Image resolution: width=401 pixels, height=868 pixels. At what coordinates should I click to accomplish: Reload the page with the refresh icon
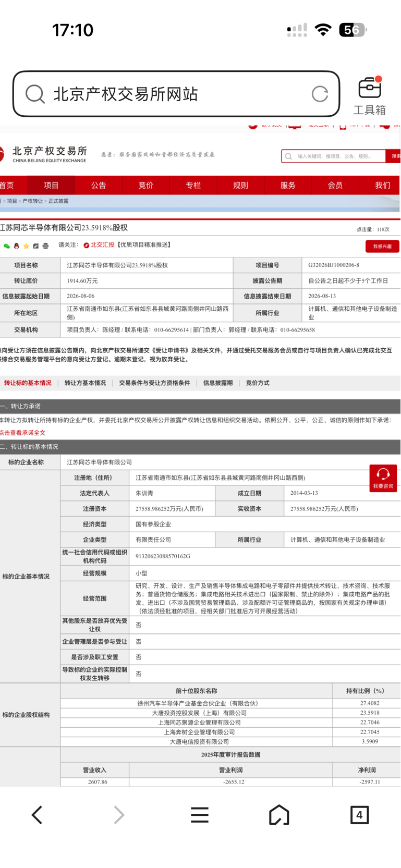(320, 94)
